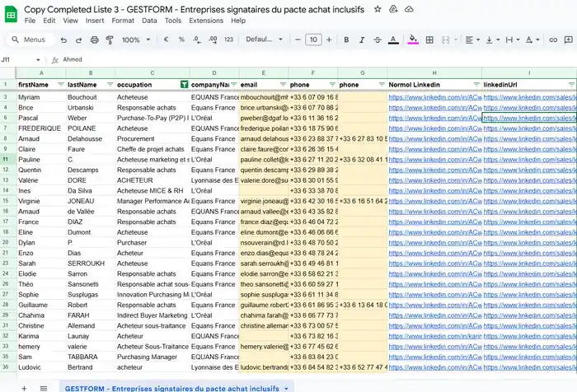
Task: Open Myriam Bouchouit's Normol Linkedin link
Action: tap(435, 97)
